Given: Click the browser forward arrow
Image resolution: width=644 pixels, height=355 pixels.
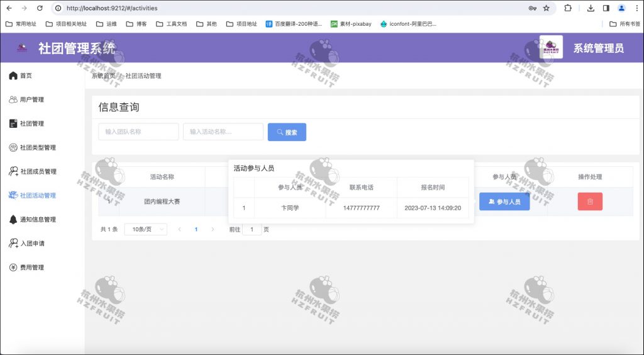Looking at the screenshot, I should point(25,8).
